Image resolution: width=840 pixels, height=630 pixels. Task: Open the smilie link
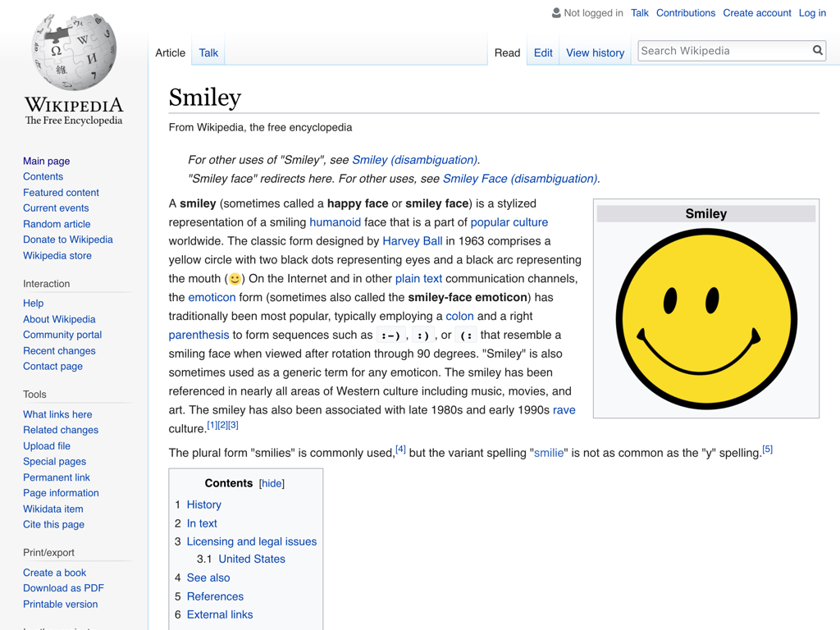tap(549, 453)
